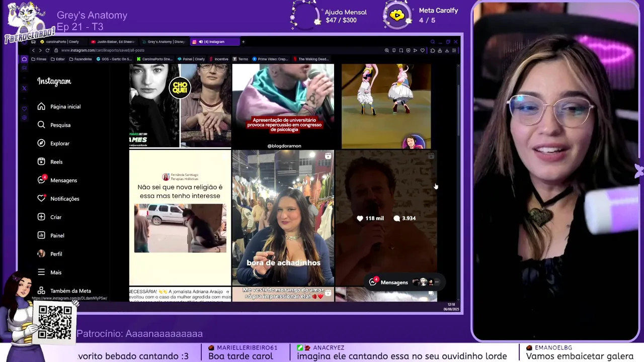Click the Grey's Anatomy Ep 21 title
The height and width of the screenshot is (362, 644).
coord(92,21)
